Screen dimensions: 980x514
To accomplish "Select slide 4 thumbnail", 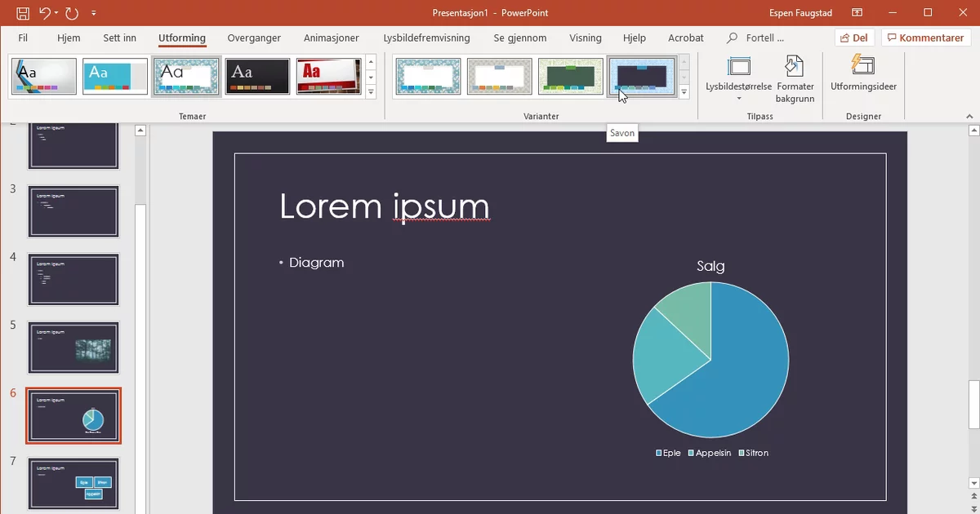I will [x=73, y=280].
